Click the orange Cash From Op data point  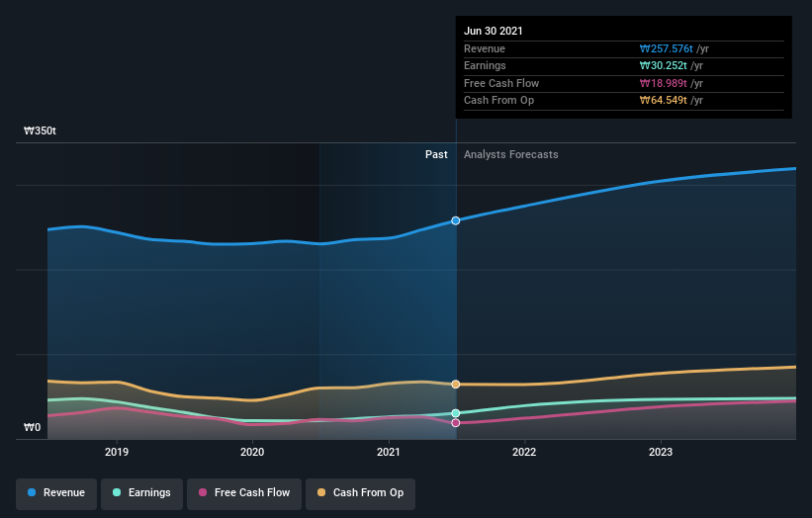click(456, 385)
